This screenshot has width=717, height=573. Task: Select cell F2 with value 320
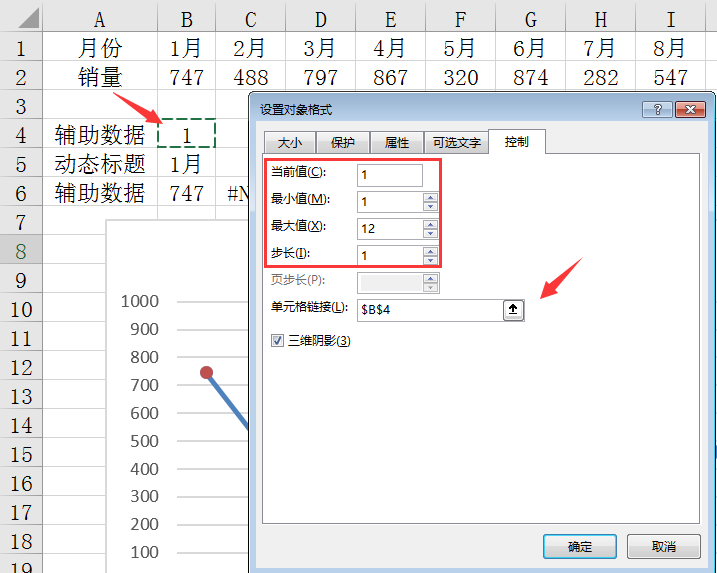tap(460, 76)
